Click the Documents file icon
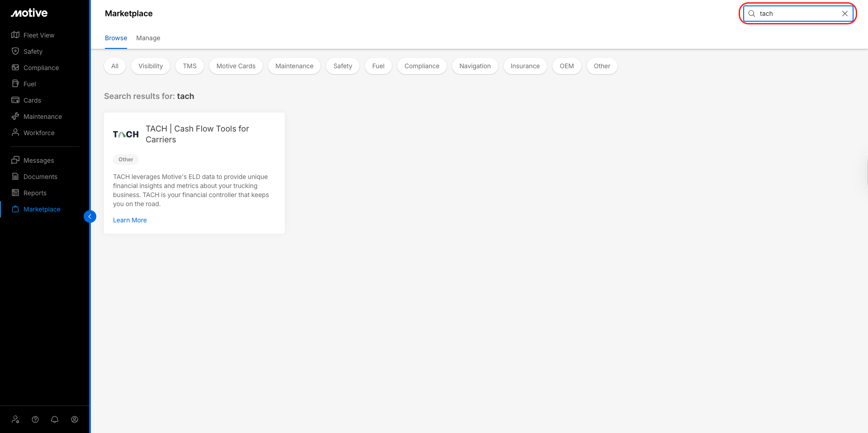Viewport: 868px width, 433px height. (15, 176)
